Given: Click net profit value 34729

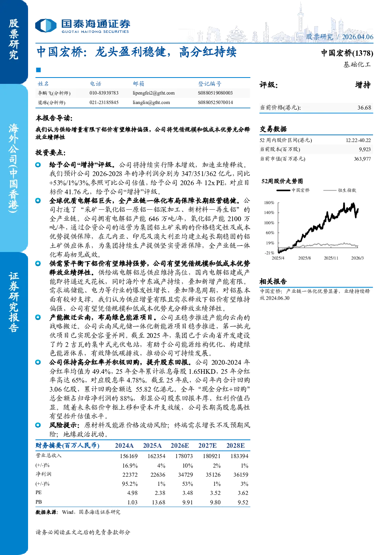Looking at the screenshot, I should click(185, 475).
